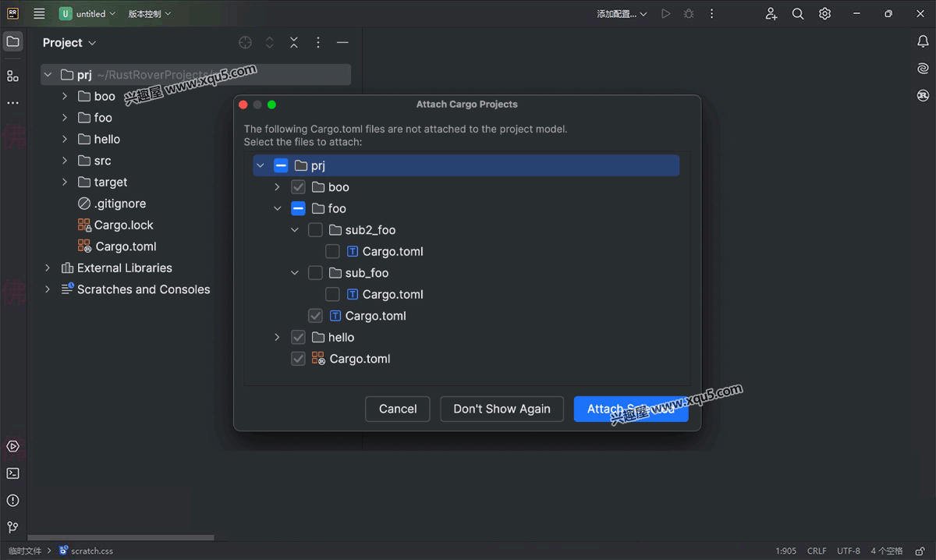
Task: Check Cargo.toml under sub2_foo
Action: (332, 251)
